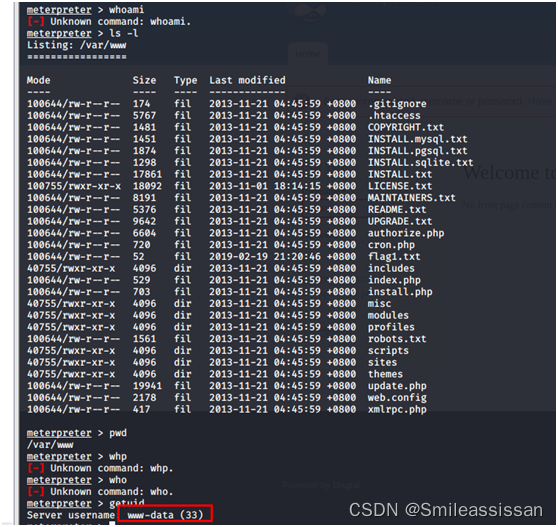Click update.php in the listing
The image size is (558, 527).
coord(397,386)
